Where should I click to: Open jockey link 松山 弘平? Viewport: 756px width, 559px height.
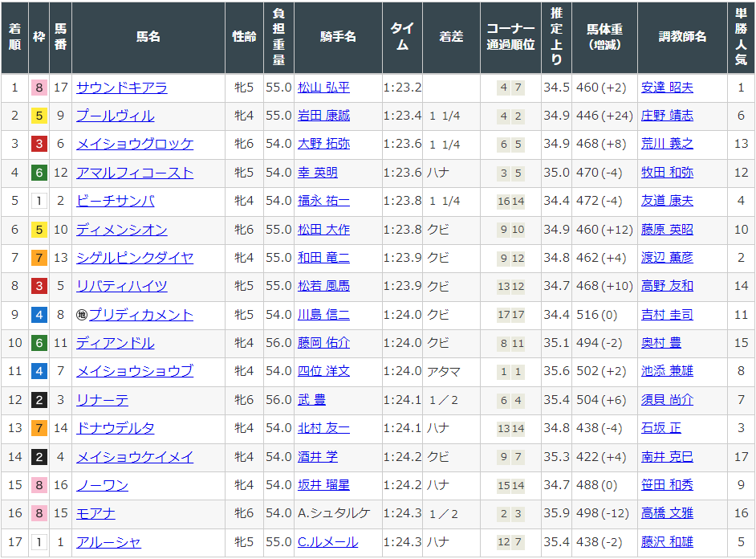coord(323,88)
